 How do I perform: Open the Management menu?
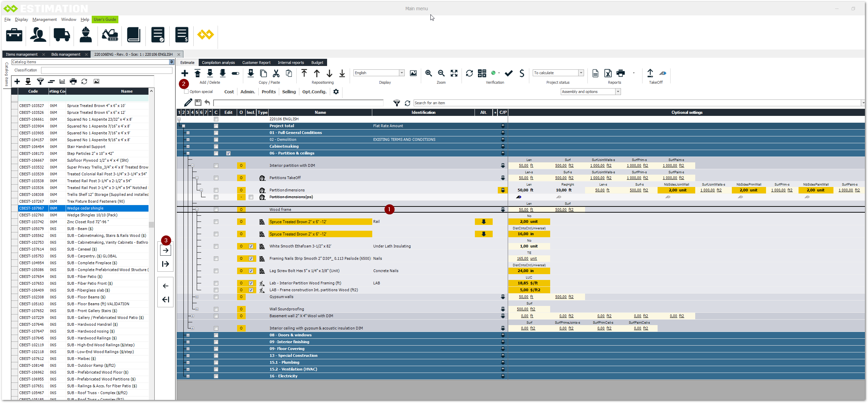[x=44, y=19]
